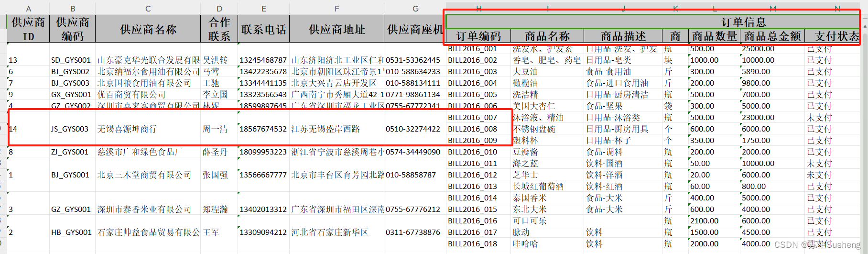Image resolution: width=868 pixels, height=254 pixels.
Task: Click the 联系电话 header cell
Action: (264, 29)
